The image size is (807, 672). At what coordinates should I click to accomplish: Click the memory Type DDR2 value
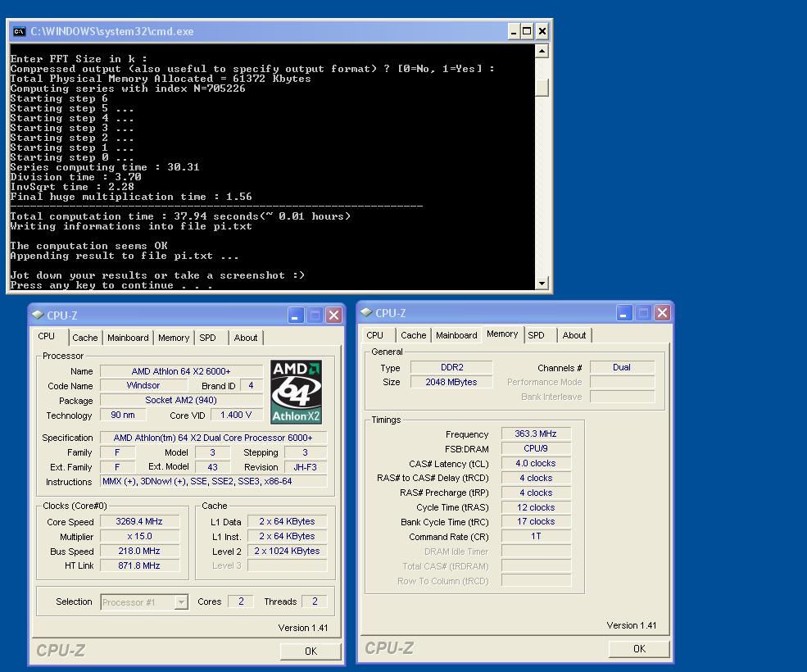[x=451, y=368]
